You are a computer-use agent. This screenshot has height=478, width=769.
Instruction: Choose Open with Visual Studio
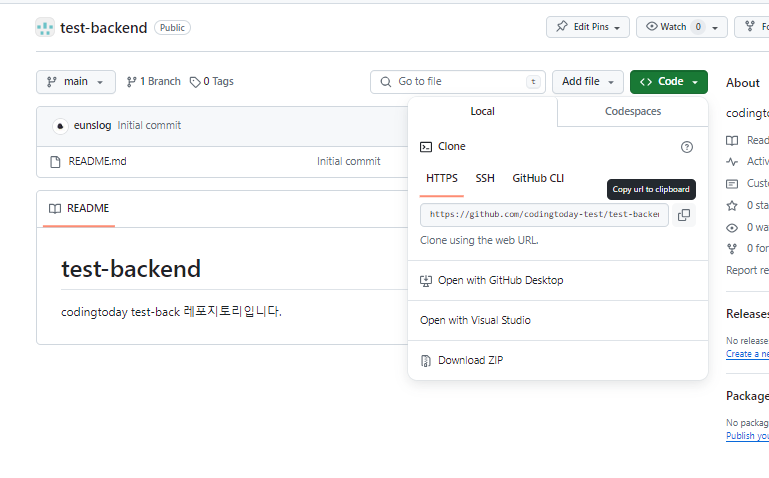coord(558,320)
